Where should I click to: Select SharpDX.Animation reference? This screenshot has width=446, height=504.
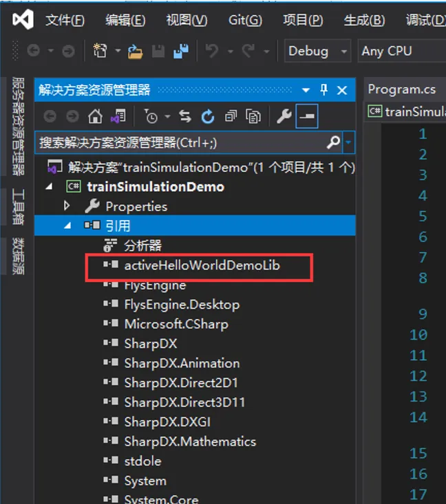[x=182, y=364]
